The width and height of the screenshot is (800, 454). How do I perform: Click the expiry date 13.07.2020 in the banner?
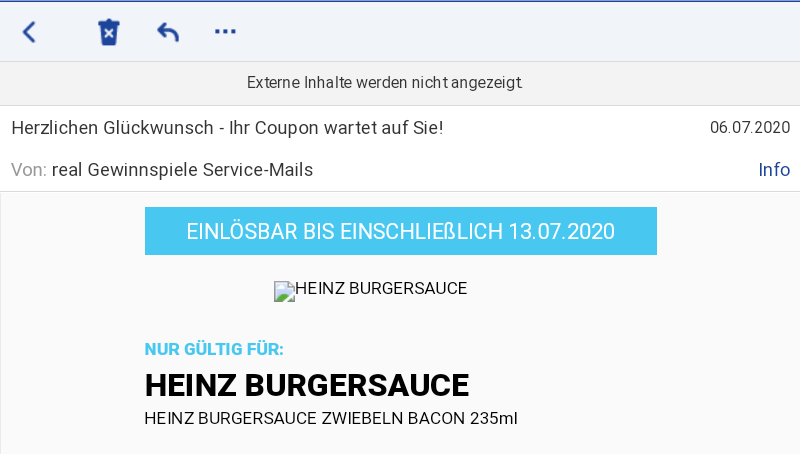(x=561, y=232)
